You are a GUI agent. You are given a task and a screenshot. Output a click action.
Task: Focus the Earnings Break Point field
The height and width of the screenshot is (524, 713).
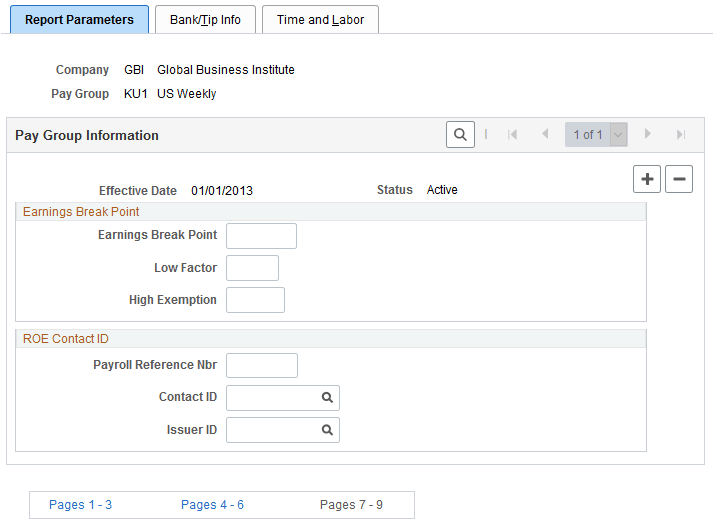(x=261, y=236)
